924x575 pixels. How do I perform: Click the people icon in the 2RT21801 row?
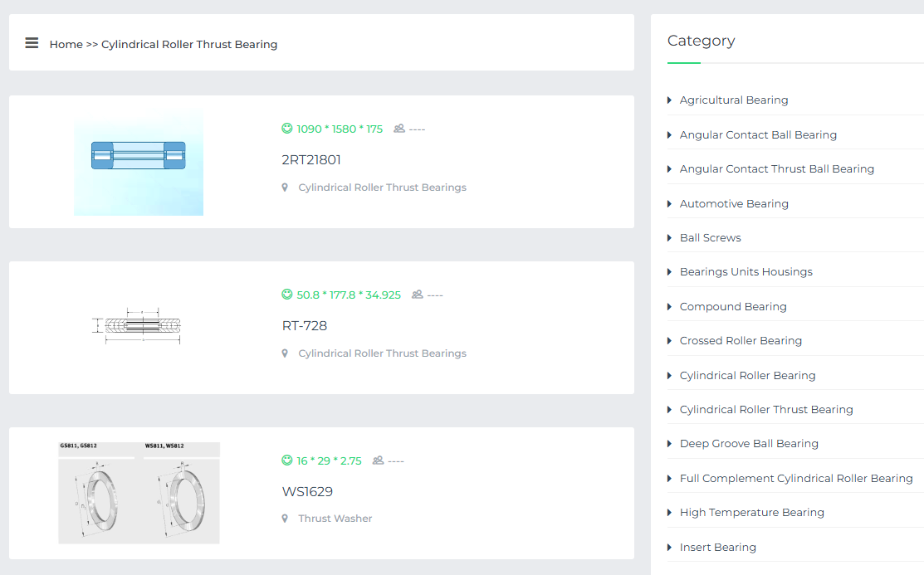tap(399, 129)
